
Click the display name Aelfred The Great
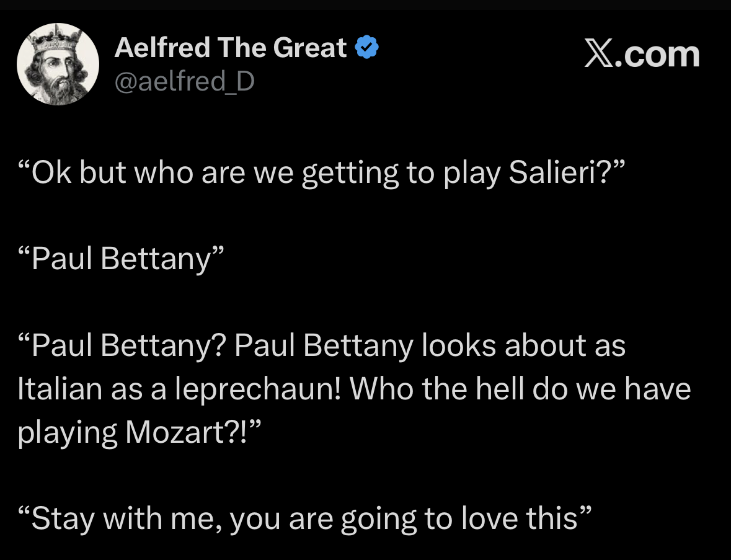(x=231, y=48)
